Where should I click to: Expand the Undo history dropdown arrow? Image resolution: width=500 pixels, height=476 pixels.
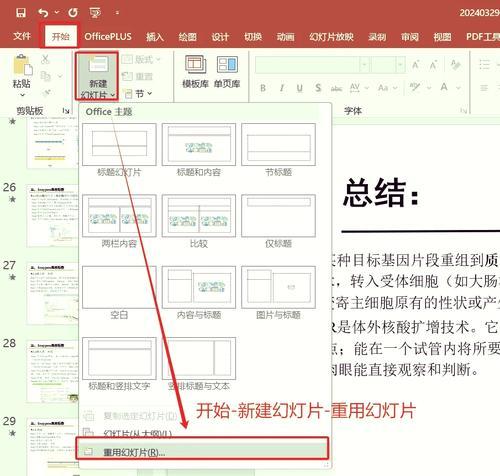(x=57, y=13)
